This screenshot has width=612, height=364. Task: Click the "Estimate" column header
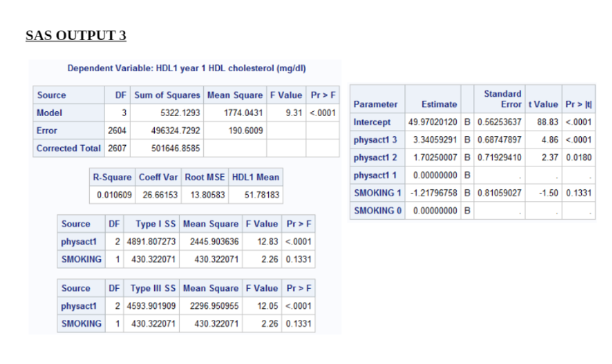click(439, 105)
